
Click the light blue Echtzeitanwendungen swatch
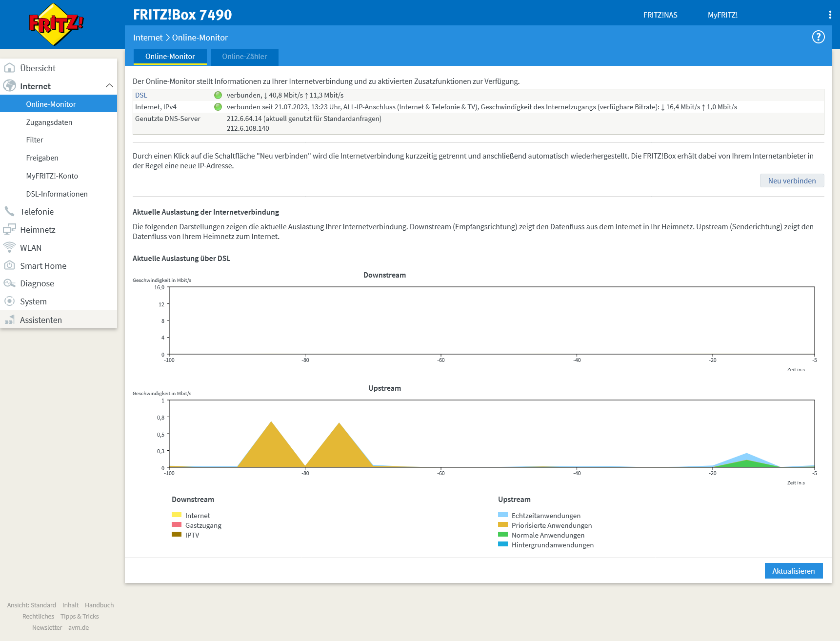click(503, 515)
